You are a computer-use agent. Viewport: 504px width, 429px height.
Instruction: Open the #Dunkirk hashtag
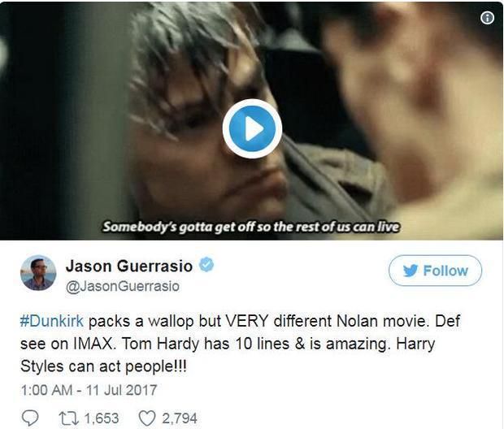(x=52, y=321)
